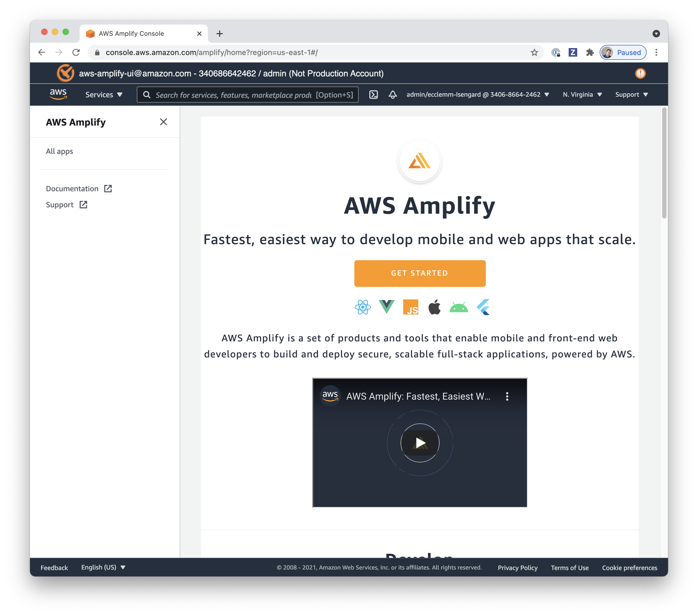This screenshot has width=698, height=616.
Task: Click the Support external link icon in sidebar
Action: [83, 205]
